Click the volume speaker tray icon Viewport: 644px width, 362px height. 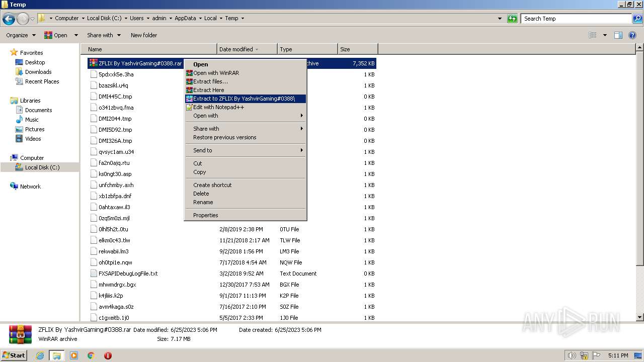point(572,355)
